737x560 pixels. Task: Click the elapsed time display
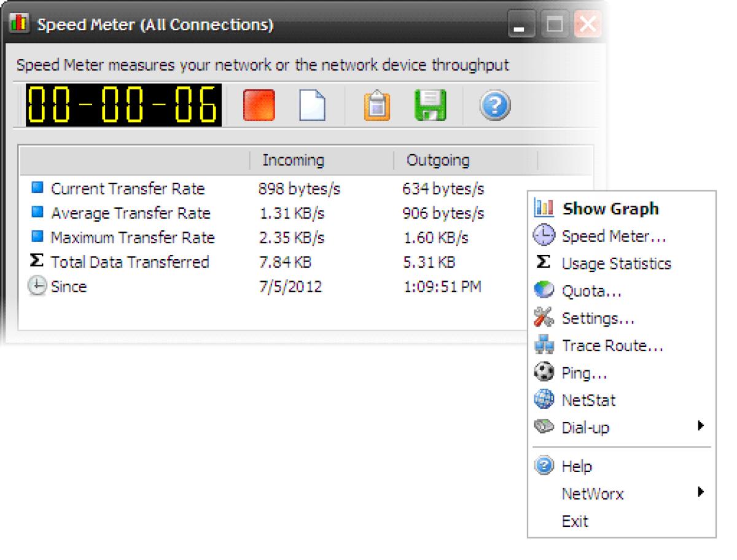122,105
